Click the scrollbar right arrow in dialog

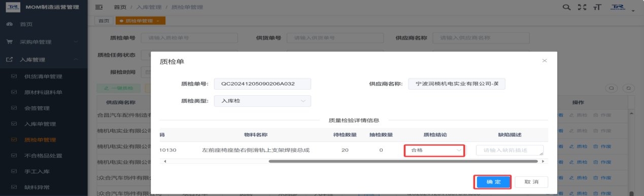click(x=544, y=161)
